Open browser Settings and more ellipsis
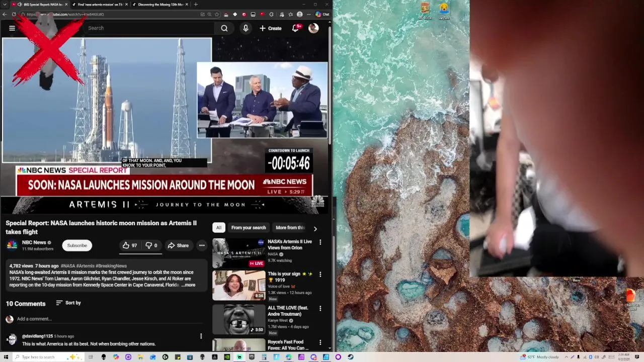The height and width of the screenshot is (362, 644). click(309, 14)
